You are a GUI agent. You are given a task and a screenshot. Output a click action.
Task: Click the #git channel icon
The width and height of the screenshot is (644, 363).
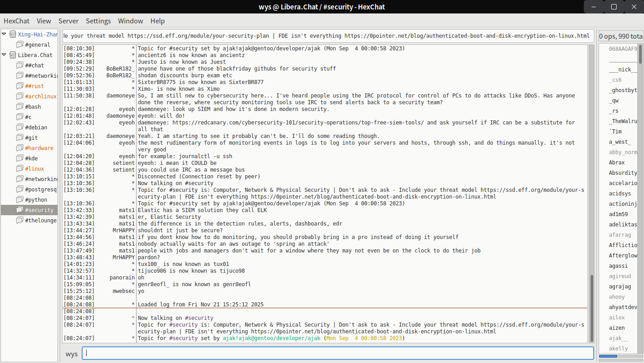coord(19,137)
